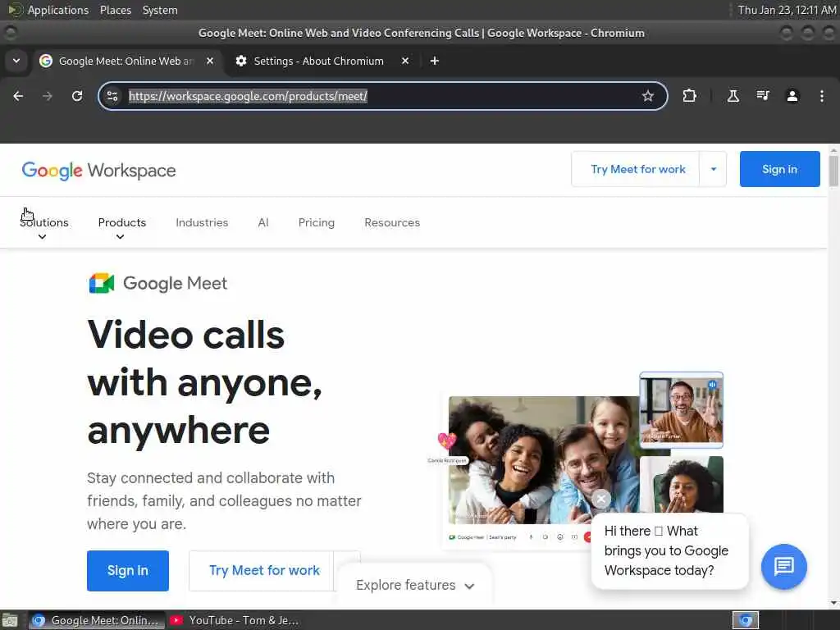Click the hero Try Meet for work button
Image resolution: width=840 pixels, height=630 pixels.
(262, 571)
